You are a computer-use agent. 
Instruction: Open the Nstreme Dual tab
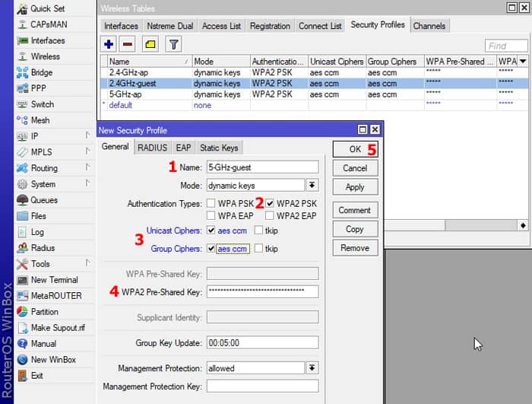click(x=170, y=26)
